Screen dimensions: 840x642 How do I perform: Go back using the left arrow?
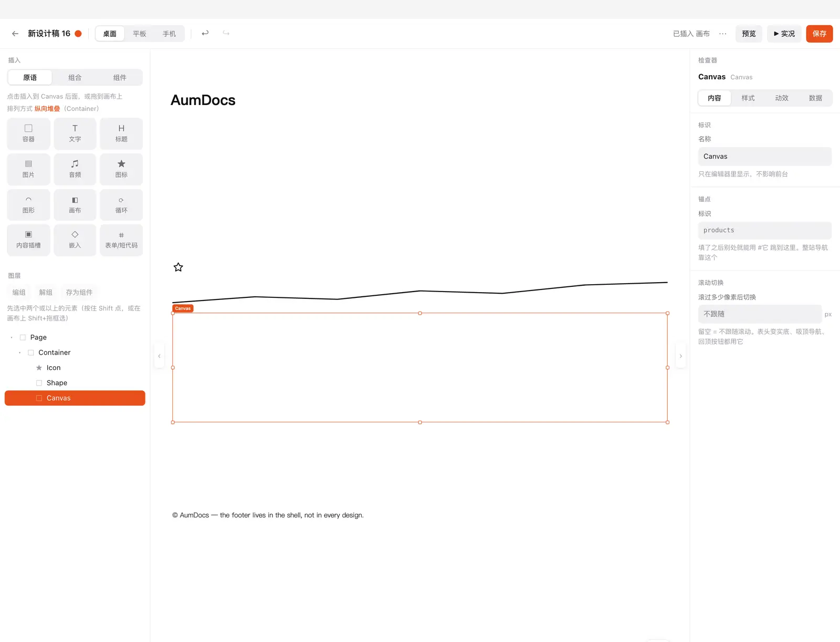pyautogui.click(x=15, y=34)
